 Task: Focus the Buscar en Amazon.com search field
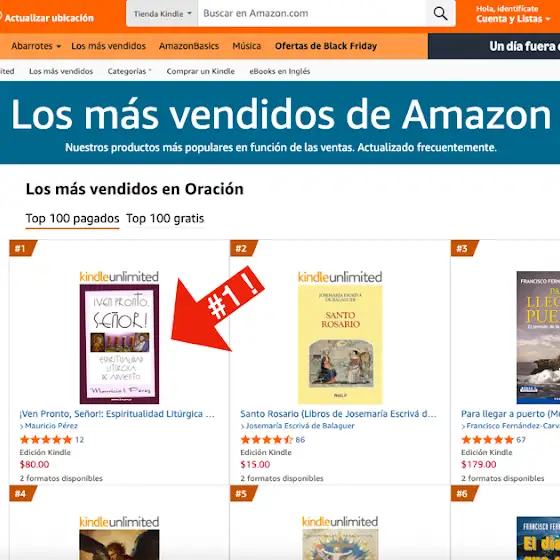pyautogui.click(x=311, y=14)
